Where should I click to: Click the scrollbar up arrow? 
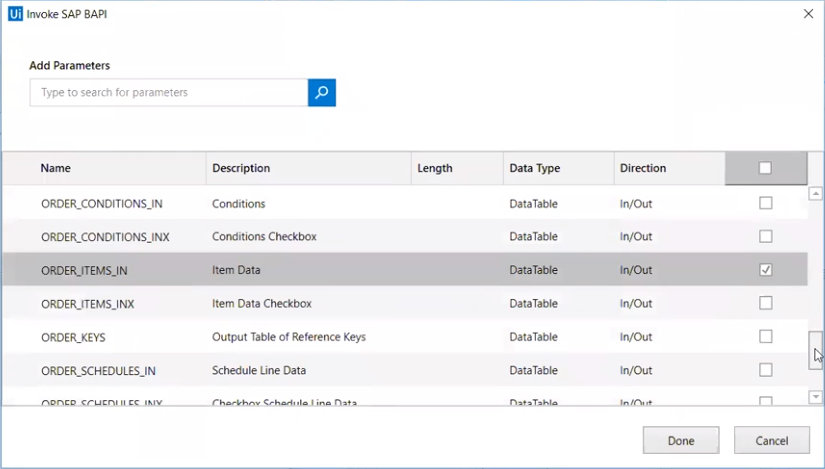point(816,193)
